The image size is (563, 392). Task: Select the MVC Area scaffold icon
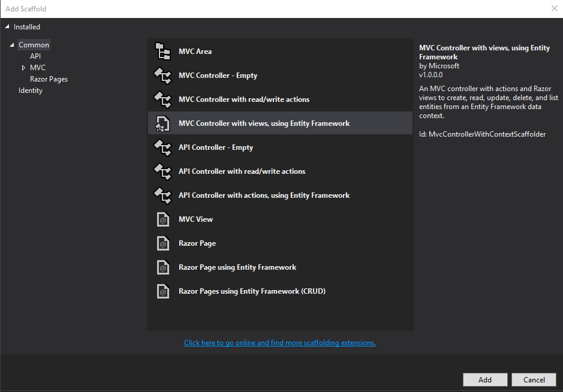coord(162,52)
